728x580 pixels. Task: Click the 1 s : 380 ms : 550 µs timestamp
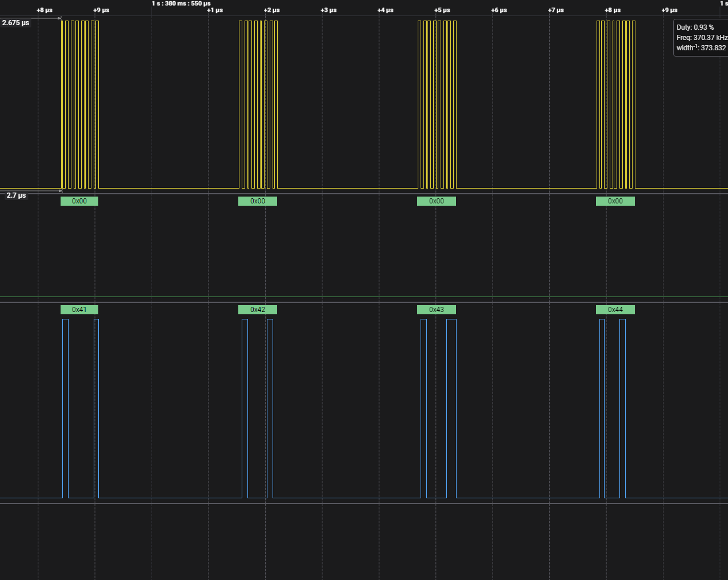181,3
